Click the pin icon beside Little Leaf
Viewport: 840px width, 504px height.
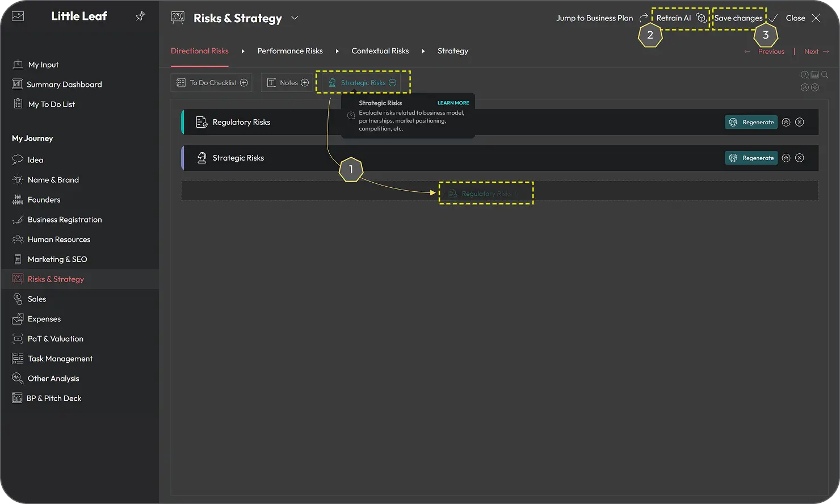pos(140,16)
